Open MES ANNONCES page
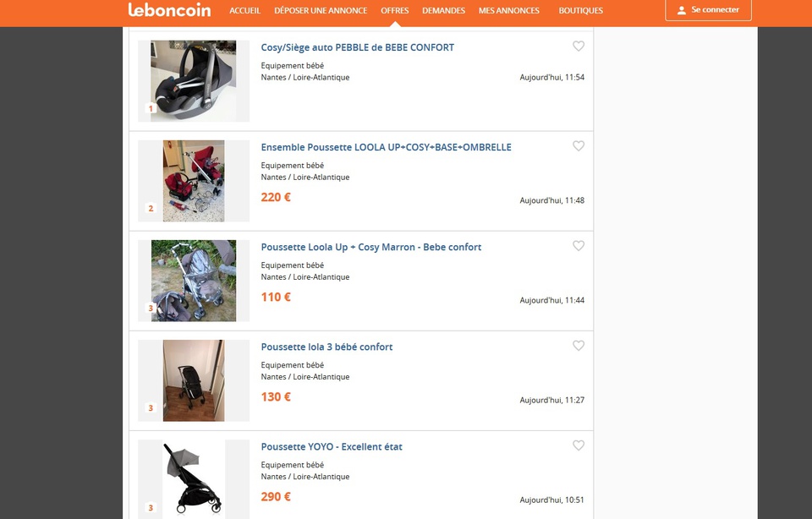Image resolution: width=812 pixels, height=519 pixels. (508, 11)
